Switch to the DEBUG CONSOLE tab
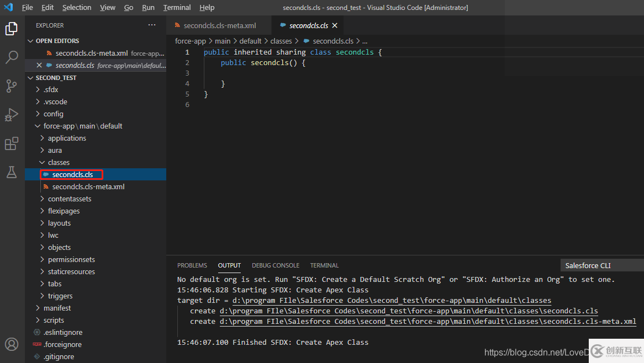 [276, 265]
